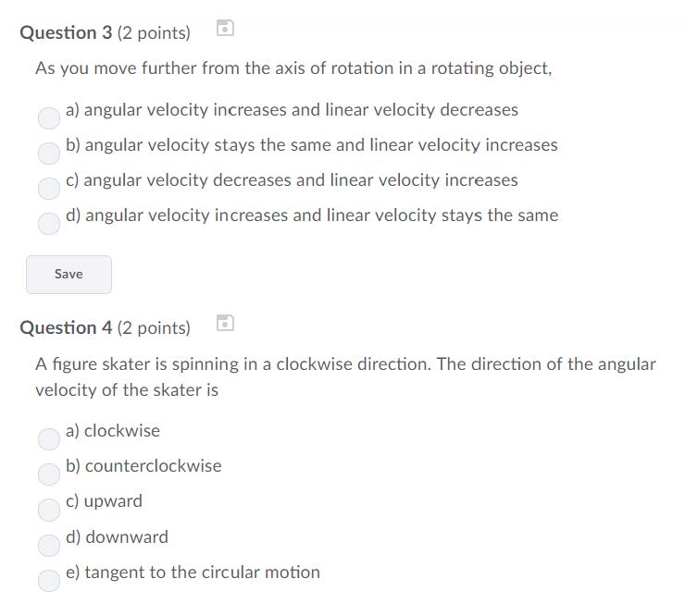This screenshot has width=685, height=616.
Task: Pick Question 3 option c radio button
Action: 48,188
